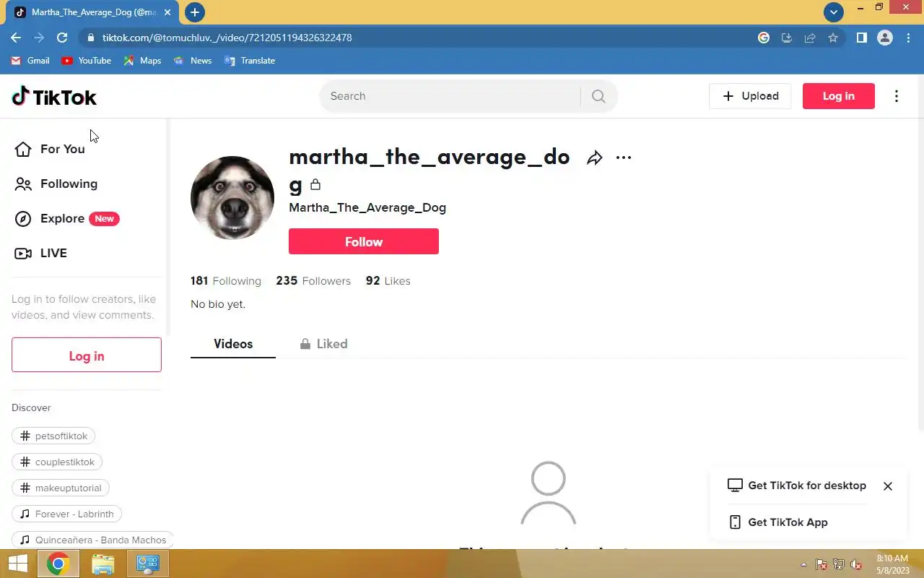The width and height of the screenshot is (924, 578).
Task: Go to the For You feed
Action: click(x=50, y=149)
